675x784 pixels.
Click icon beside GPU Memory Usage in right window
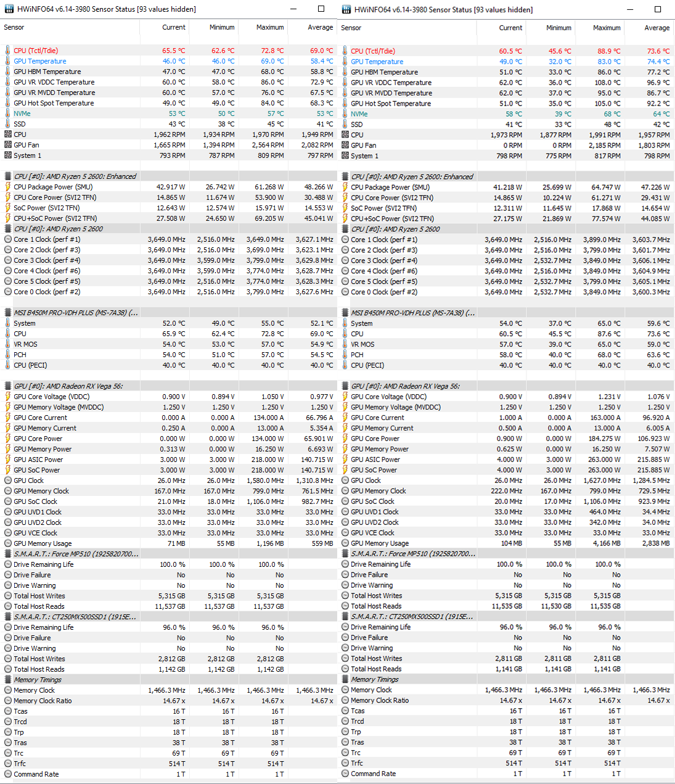[x=345, y=543]
